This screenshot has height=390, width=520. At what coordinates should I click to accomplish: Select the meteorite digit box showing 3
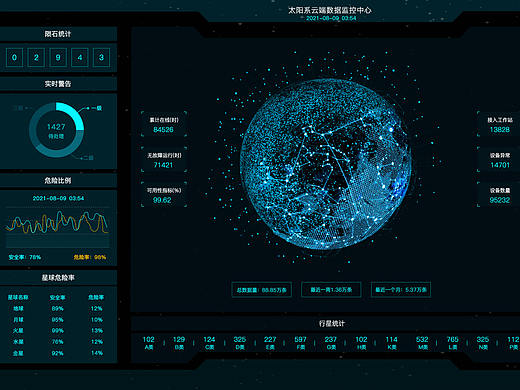pos(101,57)
